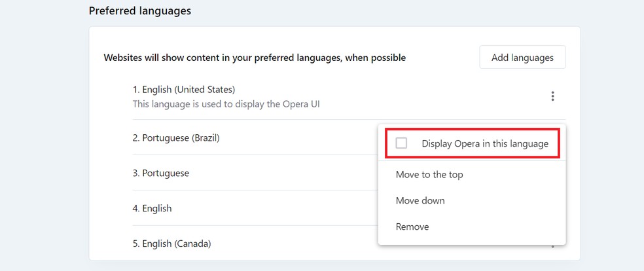
Task: Click the "1. English (United States)" entry
Action: (183, 89)
